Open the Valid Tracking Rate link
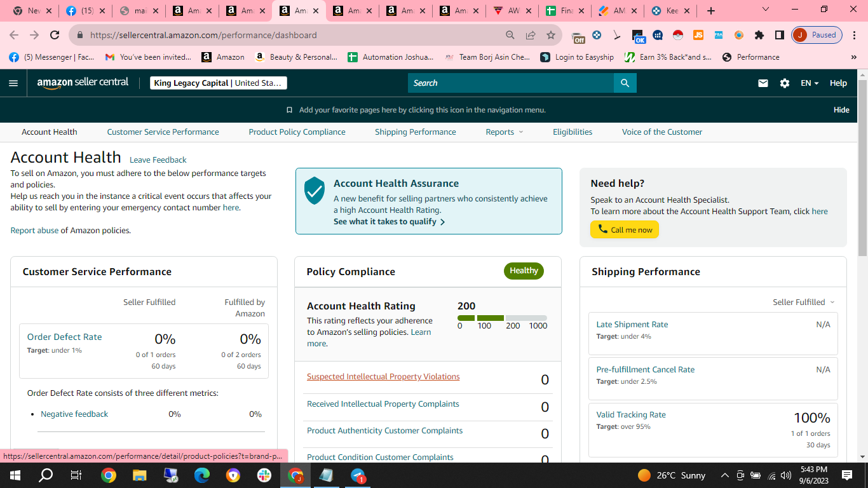 631,415
